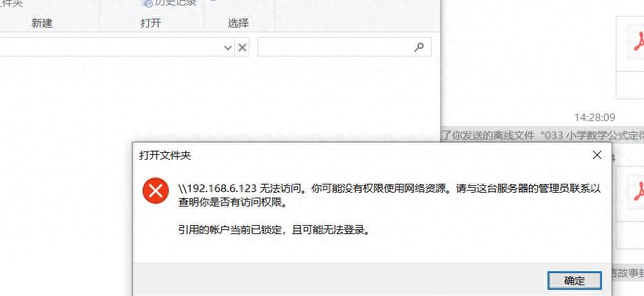
Task: Click the offline file 033 小学数学公式 message
Action: (542, 135)
